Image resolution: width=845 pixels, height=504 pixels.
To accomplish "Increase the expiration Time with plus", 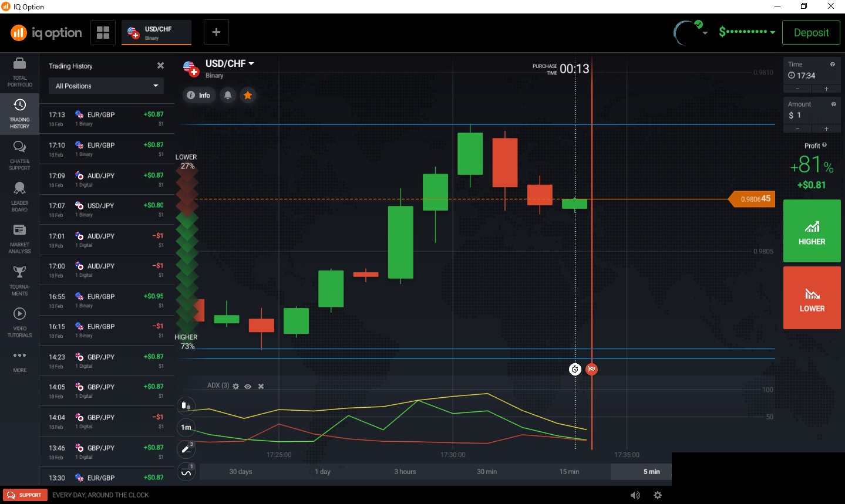I will 826,89.
